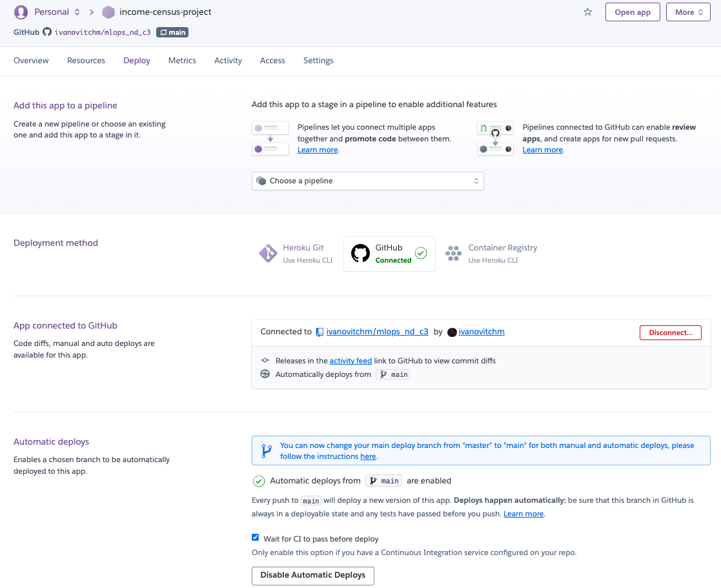Open Learn more about review apps

543,150
